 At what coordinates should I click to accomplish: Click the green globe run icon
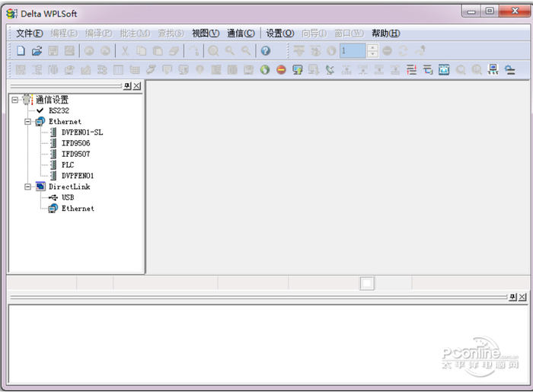(x=265, y=70)
